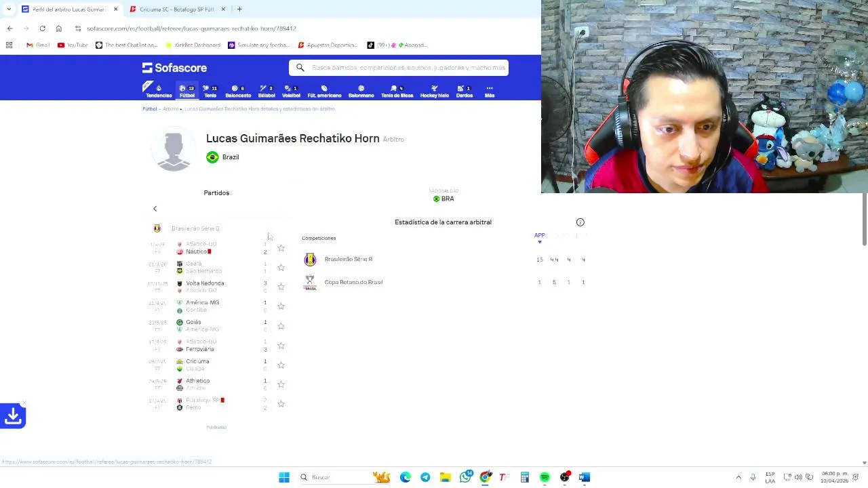The image size is (868, 488).
Task: Click the blue download floating button
Action: 13,415
